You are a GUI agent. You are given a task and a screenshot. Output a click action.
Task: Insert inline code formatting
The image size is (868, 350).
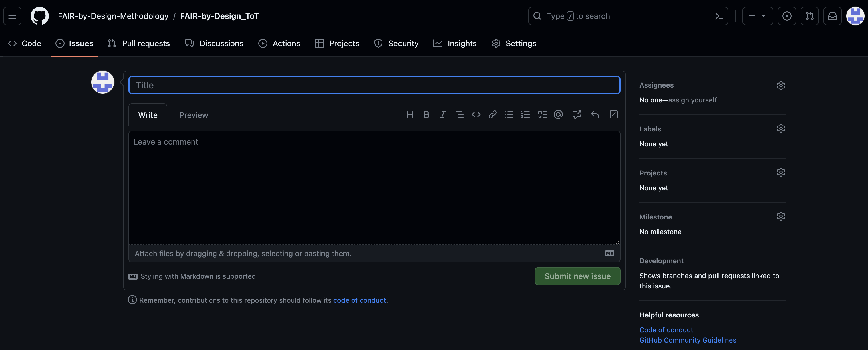[476, 114]
